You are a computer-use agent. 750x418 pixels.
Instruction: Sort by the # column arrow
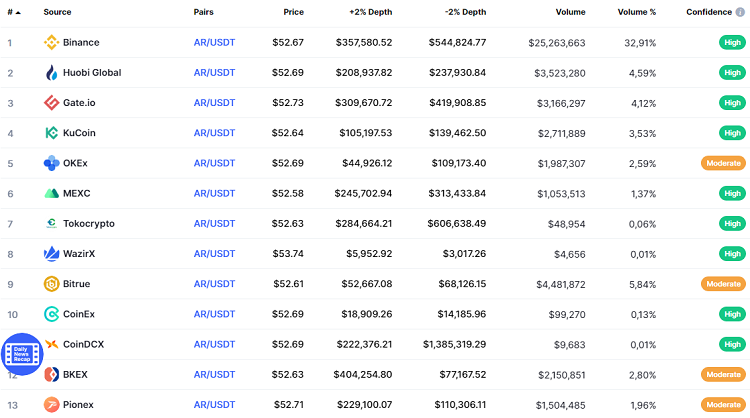[x=18, y=12]
